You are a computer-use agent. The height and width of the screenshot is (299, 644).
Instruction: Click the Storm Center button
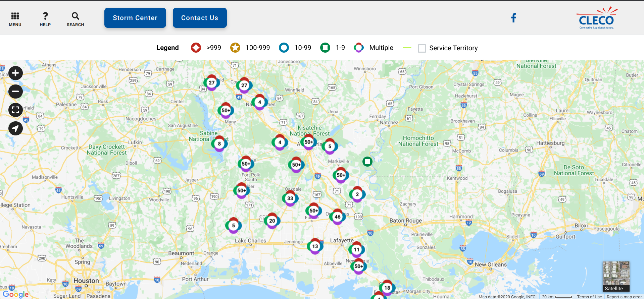click(135, 18)
